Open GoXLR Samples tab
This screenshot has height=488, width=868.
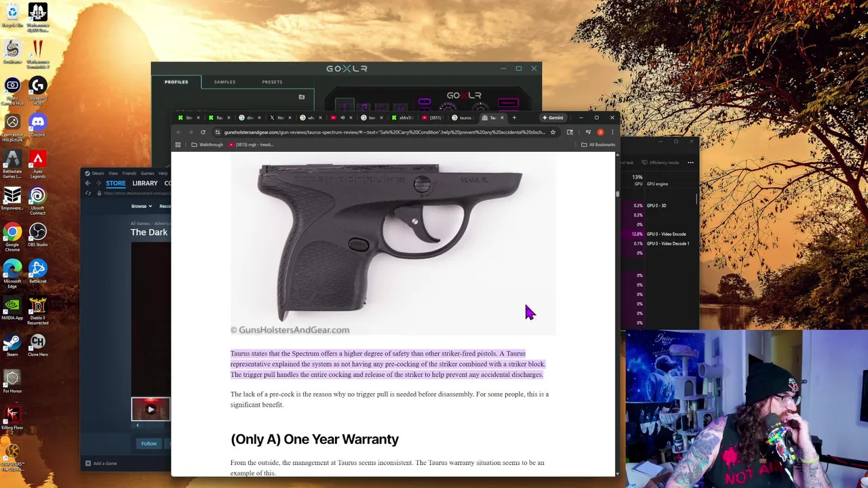point(225,82)
